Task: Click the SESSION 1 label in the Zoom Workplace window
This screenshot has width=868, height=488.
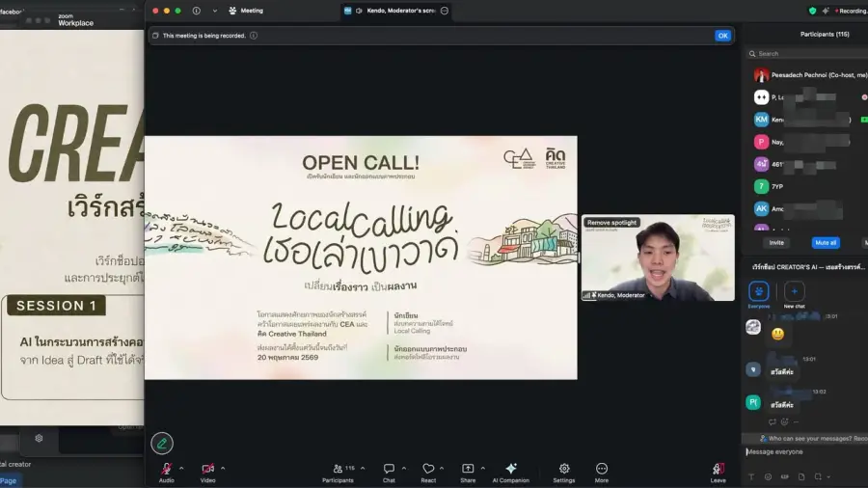Action: 57,306
